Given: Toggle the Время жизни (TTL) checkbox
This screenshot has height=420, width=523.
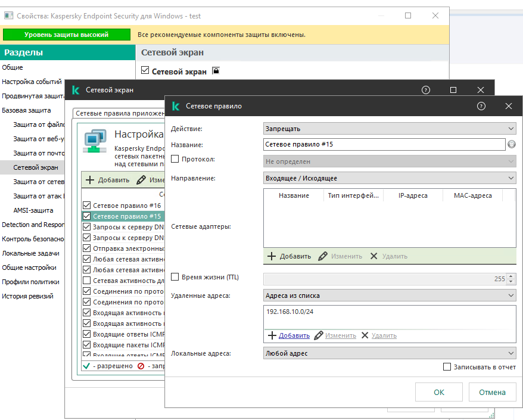Looking at the screenshot, I should pos(175,277).
